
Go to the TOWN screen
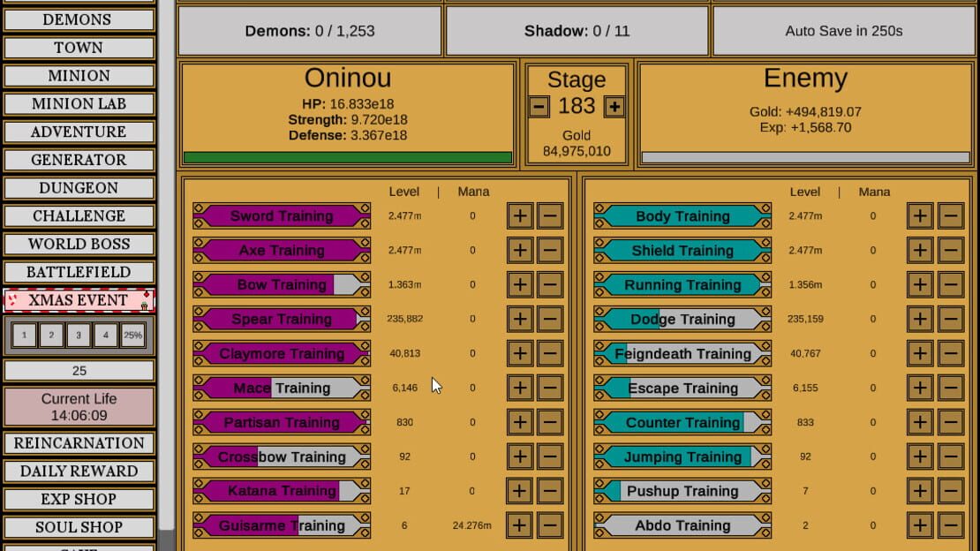(79, 48)
